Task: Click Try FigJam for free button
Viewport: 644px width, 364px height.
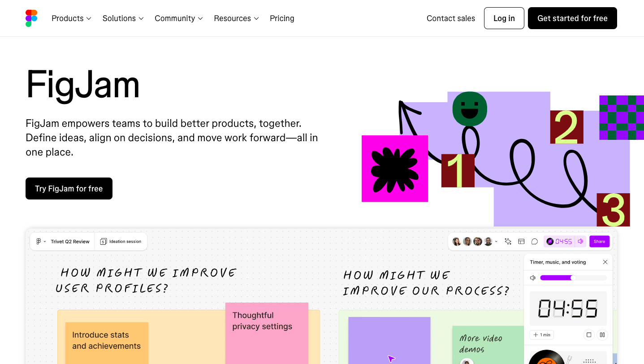Action: [69, 189]
